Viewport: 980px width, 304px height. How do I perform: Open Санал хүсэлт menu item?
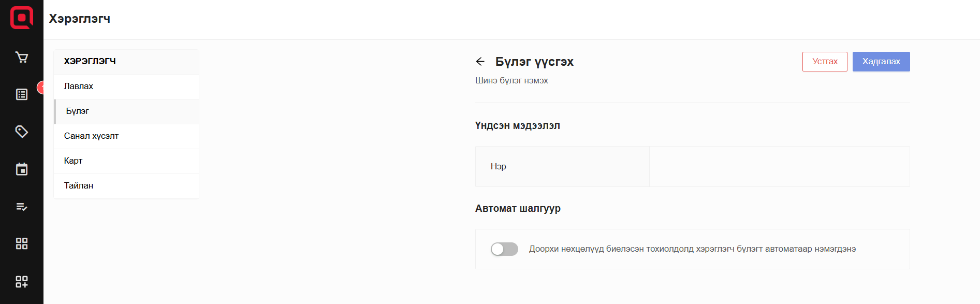point(91,136)
